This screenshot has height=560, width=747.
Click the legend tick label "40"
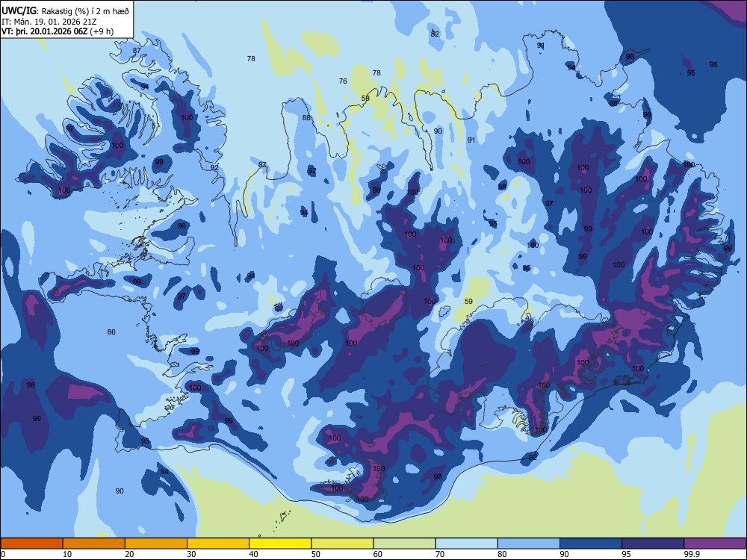pyautogui.click(x=253, y=554)
